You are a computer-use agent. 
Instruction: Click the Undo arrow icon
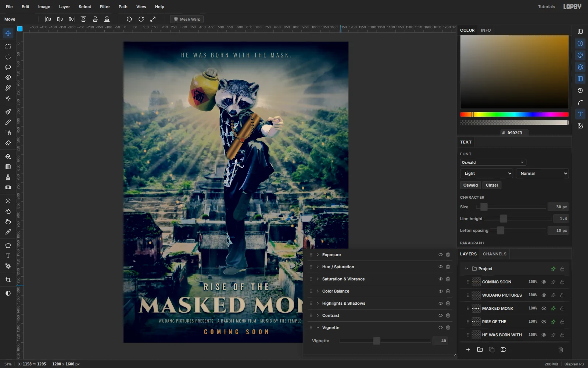point(129,19)
